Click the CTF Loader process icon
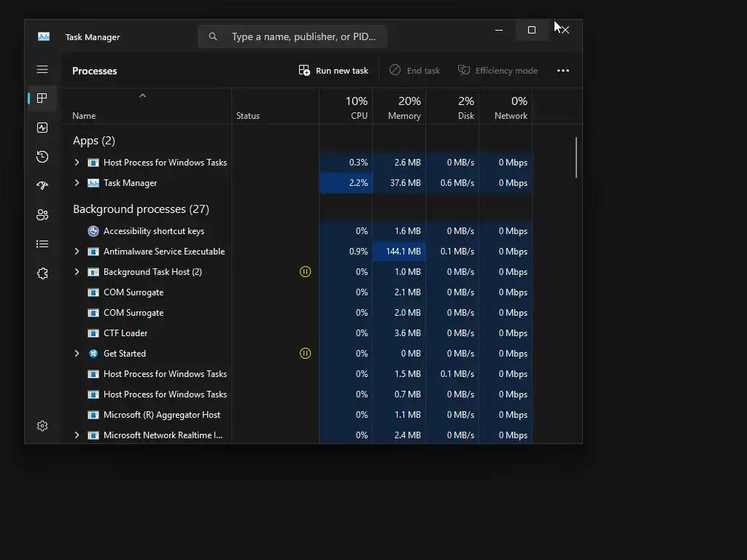 click(93, 333)
